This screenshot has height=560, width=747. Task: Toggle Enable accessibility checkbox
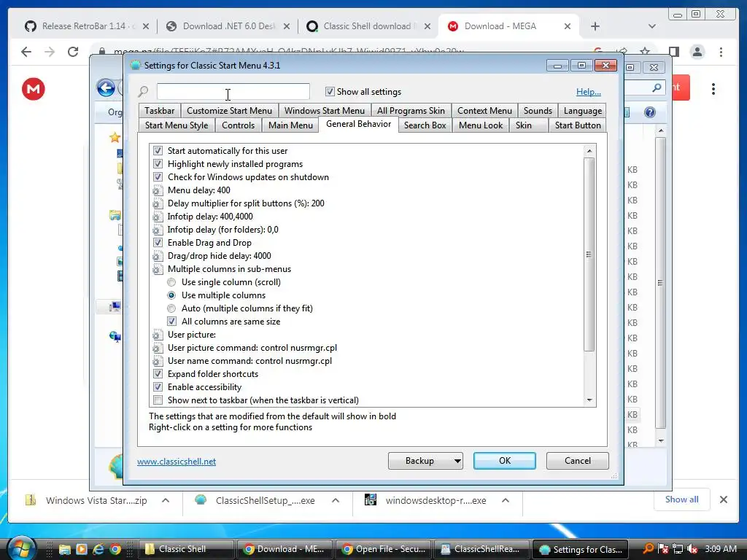point(158,387)
